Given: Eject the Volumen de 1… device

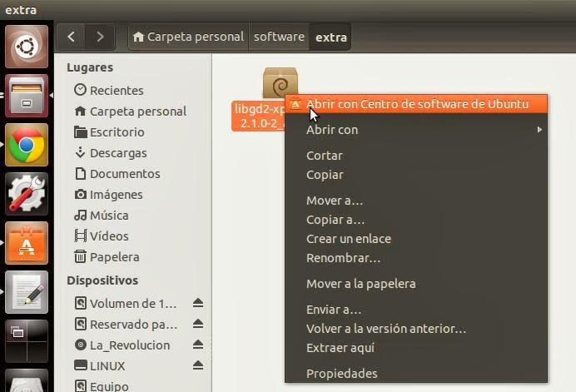Looking at the screenshot, I should point(198,303).
